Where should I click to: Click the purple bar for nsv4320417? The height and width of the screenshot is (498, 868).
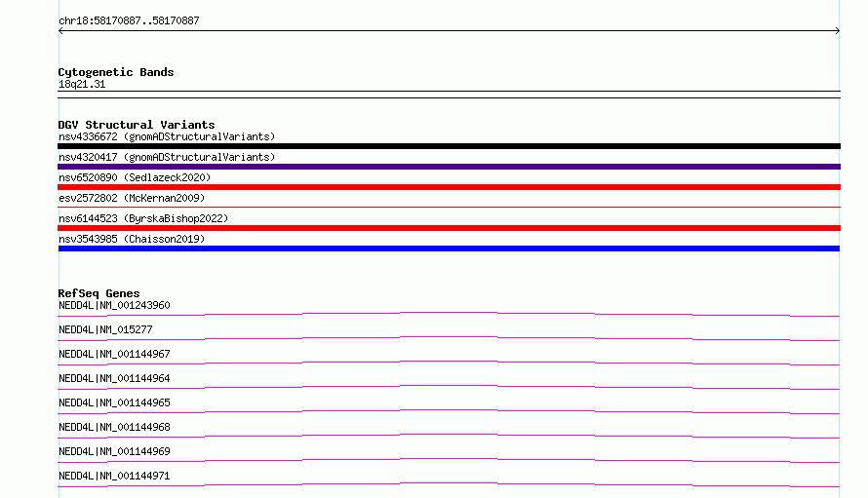pyautogui.click(x=449, y=167)
